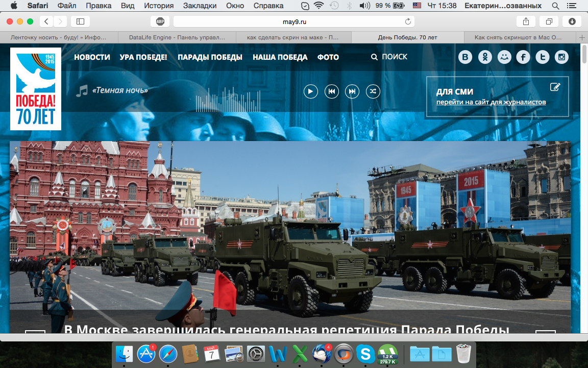Skip to next track in player
The width and height of the screenshot is (588, 368).
click(352, 91)
